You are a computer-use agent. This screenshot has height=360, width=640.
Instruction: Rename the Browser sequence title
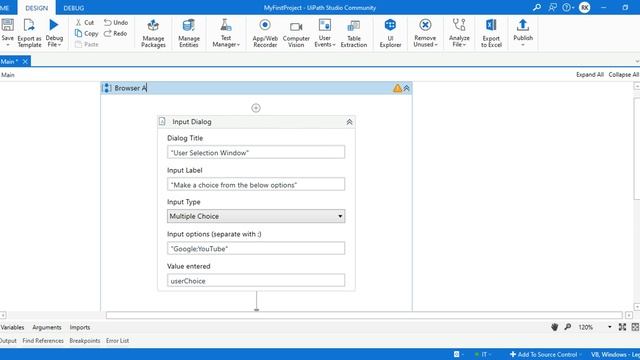pos(130,88)
